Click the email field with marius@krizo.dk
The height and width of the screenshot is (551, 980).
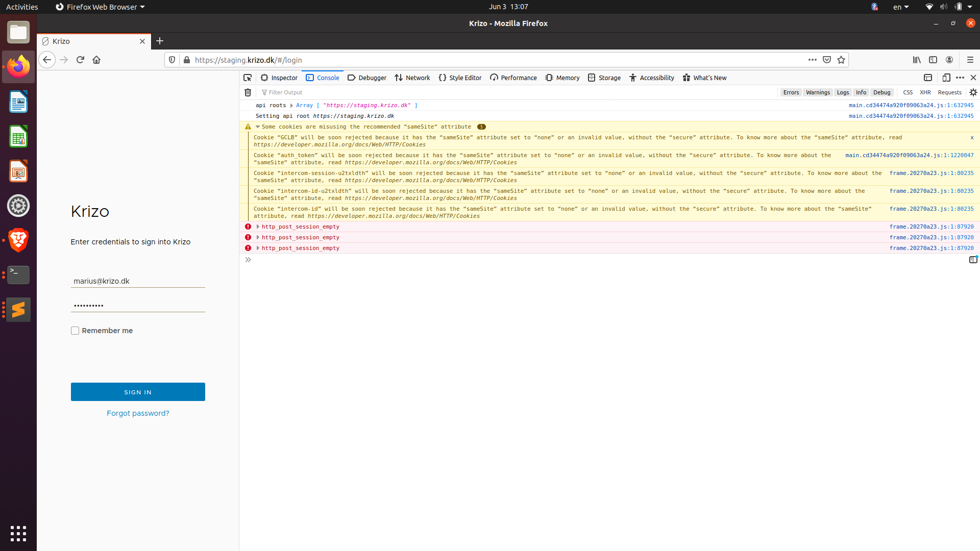[138, 281]
